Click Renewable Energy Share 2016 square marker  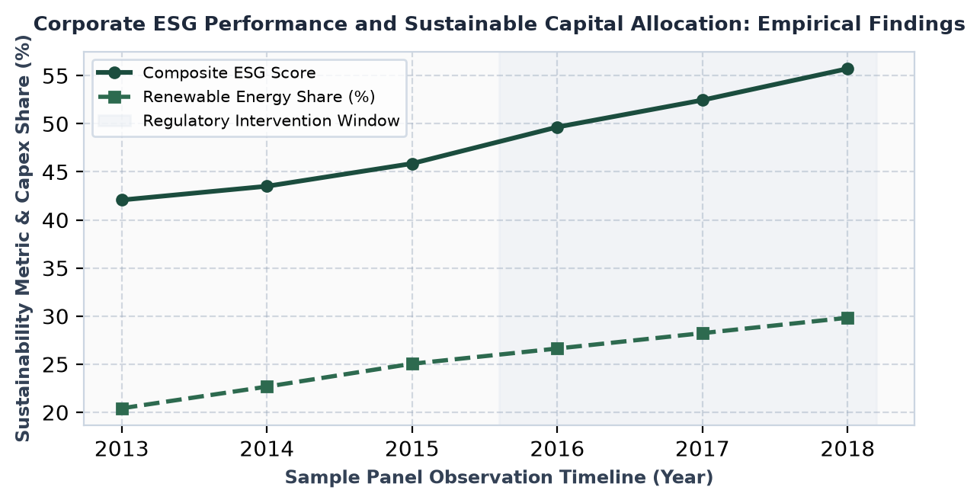tap(557, 348)
